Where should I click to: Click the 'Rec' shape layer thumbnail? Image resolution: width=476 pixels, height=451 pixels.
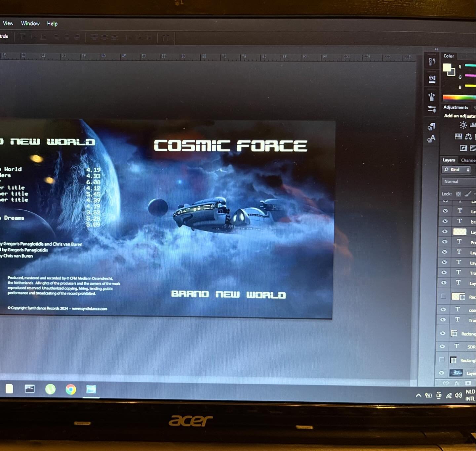(x=458, y=296)
